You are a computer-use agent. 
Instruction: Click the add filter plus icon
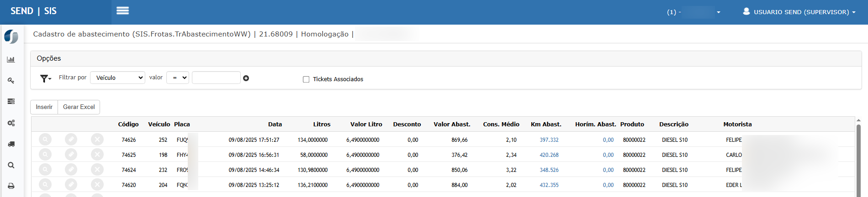point(246,78)
